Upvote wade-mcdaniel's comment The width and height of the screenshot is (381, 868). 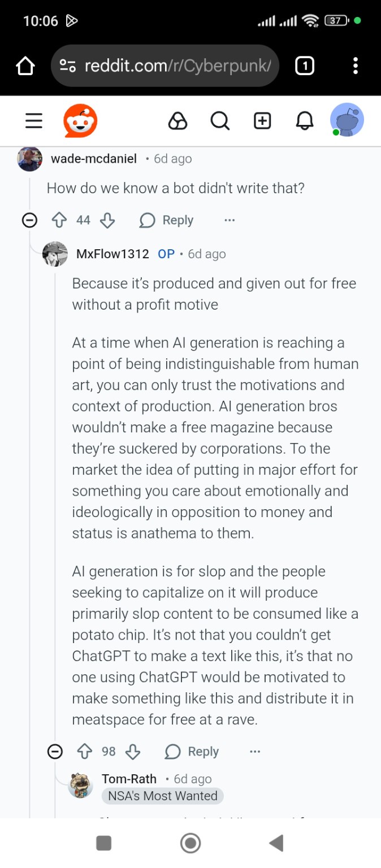pos(59,220)
